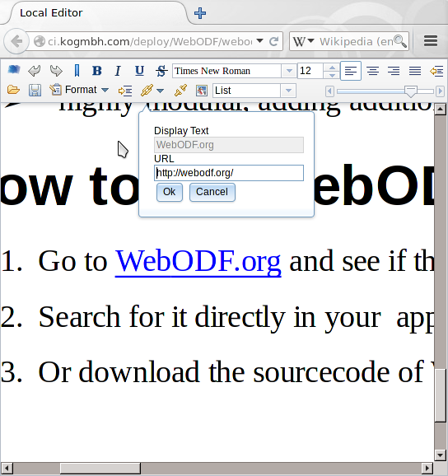This screenshot has width=448, height=476.
Task: Click text 'Or download the sourcecode of'
Action: [231, 372]
